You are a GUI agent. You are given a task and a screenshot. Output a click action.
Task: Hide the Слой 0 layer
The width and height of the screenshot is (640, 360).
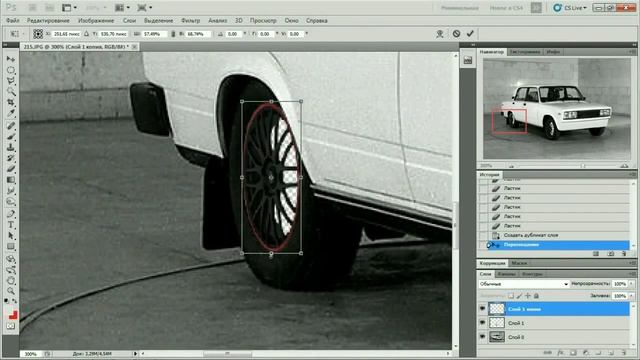click(482, 337)
